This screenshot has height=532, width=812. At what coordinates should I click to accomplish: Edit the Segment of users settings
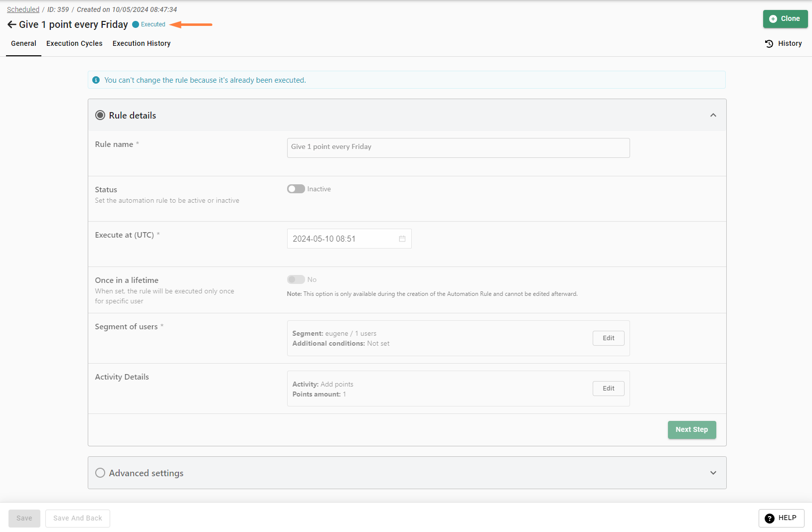608,338
